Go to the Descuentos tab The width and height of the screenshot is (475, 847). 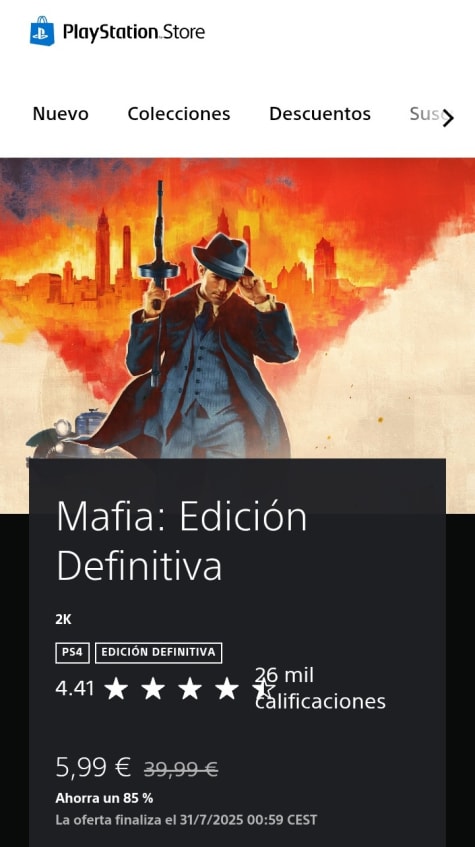click(320, 114)
